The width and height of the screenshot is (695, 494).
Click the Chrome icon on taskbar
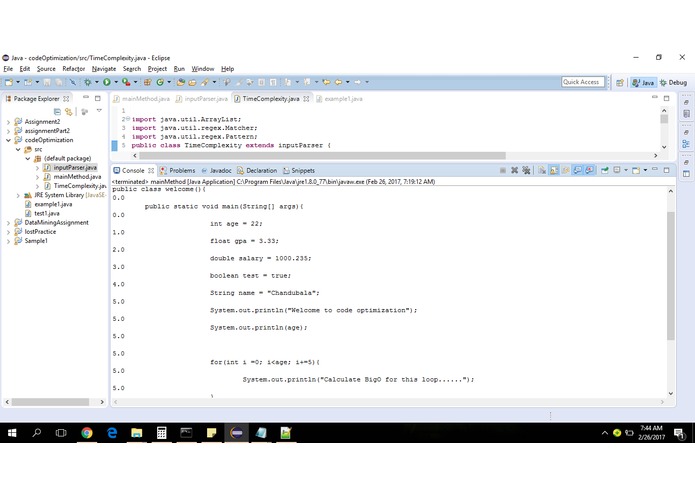click(87, 432)
